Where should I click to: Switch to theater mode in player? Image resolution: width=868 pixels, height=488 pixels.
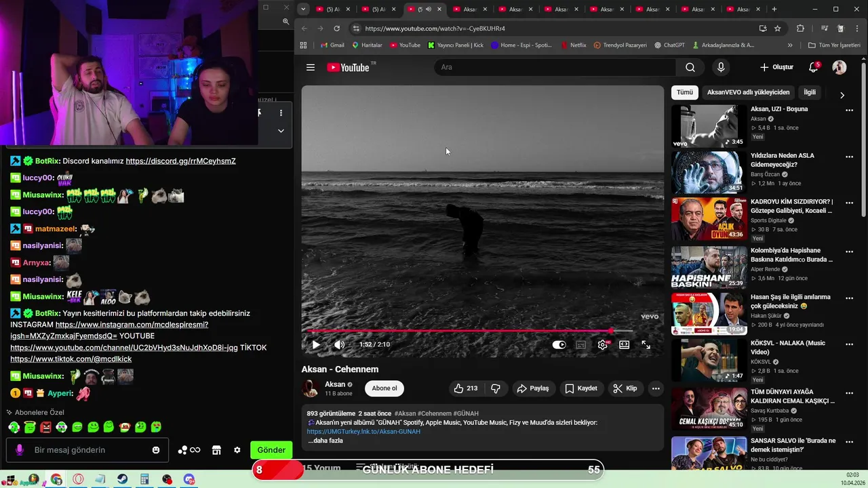pos(625,344)
